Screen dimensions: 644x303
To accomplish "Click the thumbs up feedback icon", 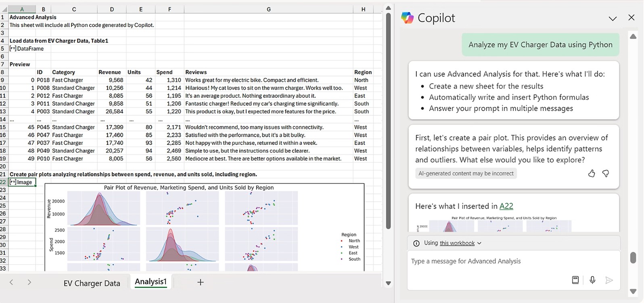I will click(x=591, y=173).
